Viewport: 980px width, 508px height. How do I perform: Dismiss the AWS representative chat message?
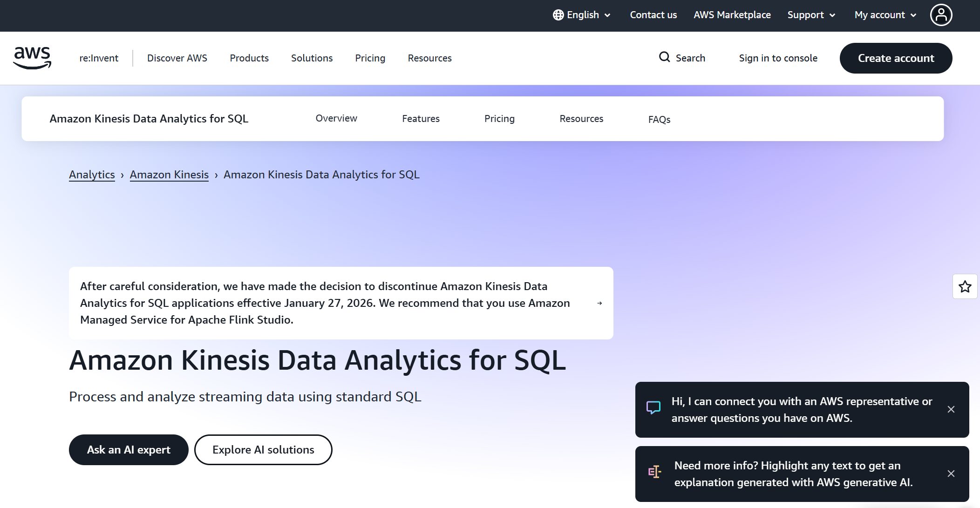[x=951, y=409]
